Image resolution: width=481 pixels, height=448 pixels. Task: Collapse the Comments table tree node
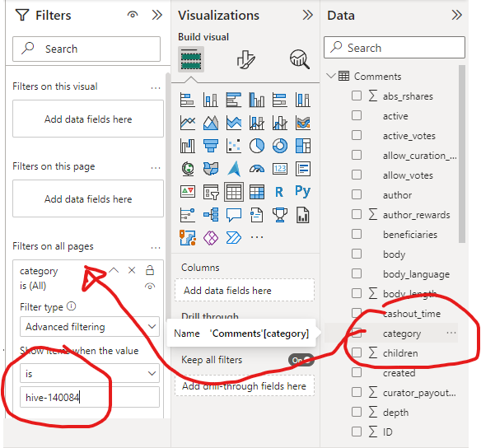pyautogui.click(x=331, y=76)
